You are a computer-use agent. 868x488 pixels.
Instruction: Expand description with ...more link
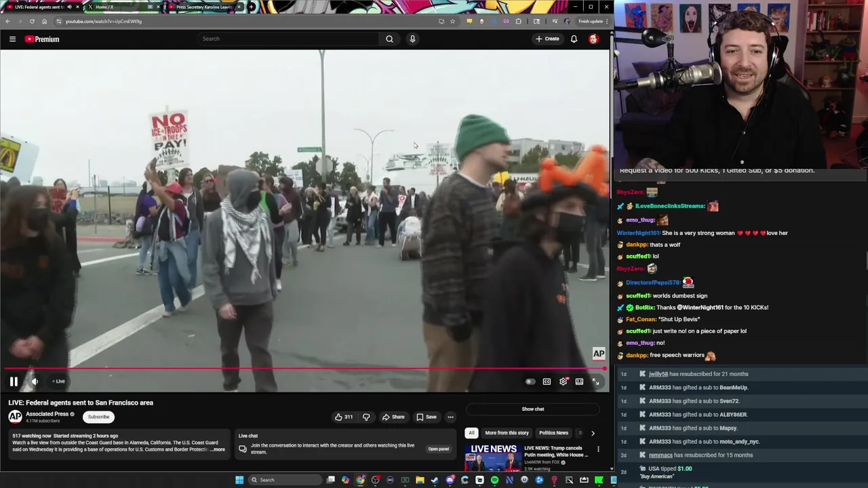[218, 449]
